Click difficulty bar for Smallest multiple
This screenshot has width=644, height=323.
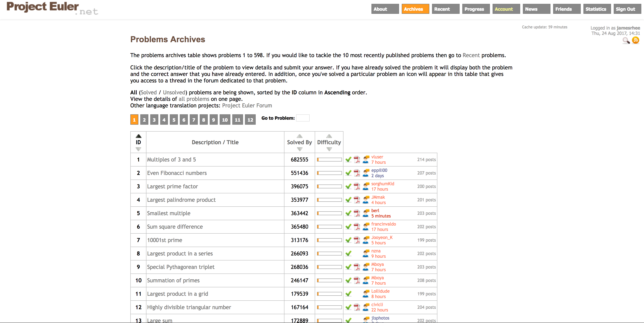pyautogui.click(x=329, y=213)
